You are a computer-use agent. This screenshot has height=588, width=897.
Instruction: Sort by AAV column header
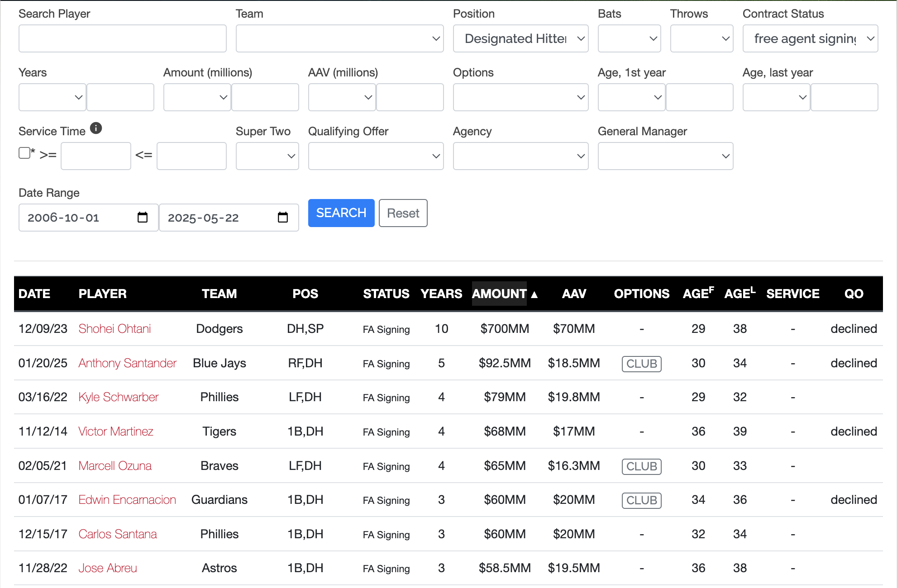(x=574, y=294)
